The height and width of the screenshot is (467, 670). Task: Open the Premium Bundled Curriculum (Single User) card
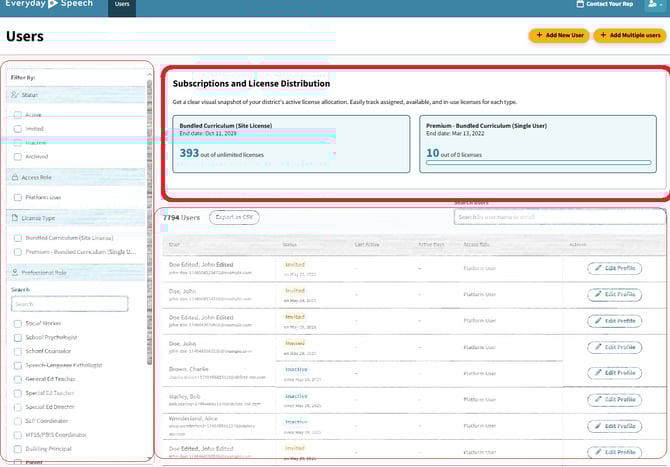point(538,144)
